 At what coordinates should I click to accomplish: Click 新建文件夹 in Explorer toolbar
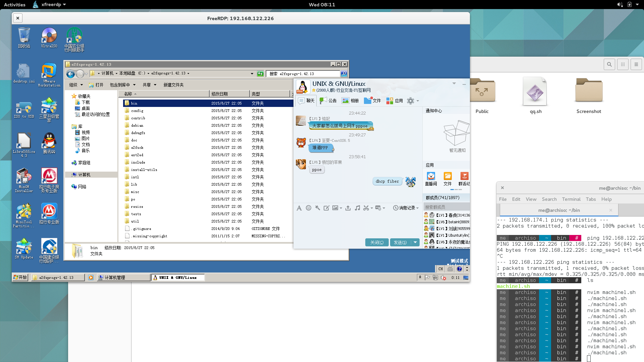(x=173, y=85)
